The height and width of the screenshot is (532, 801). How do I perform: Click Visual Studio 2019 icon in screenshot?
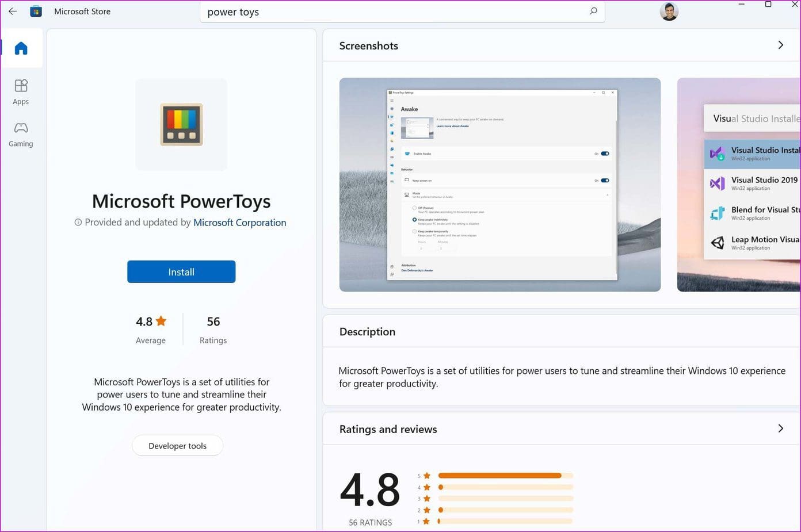coord(717,183)
